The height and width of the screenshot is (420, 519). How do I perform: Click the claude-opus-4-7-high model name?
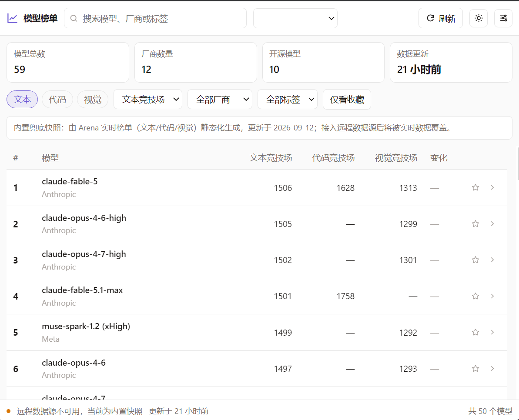pyautogui.click(x=84, y=254)
